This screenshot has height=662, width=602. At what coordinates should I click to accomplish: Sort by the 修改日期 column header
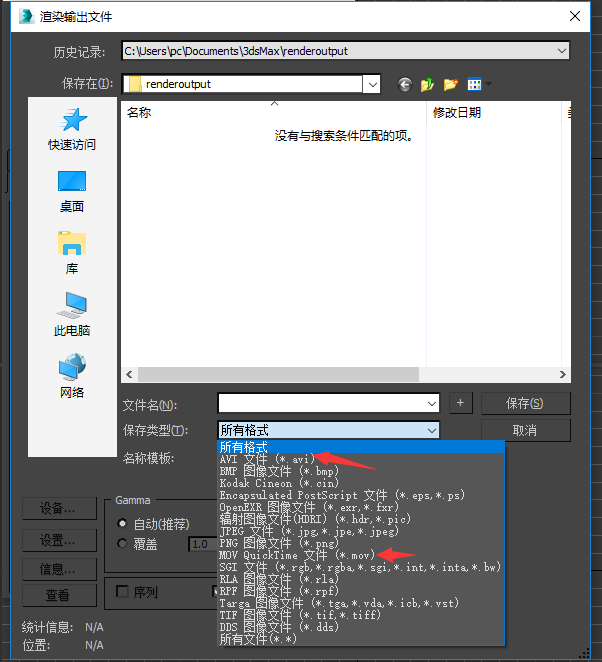tap(494, 113)
